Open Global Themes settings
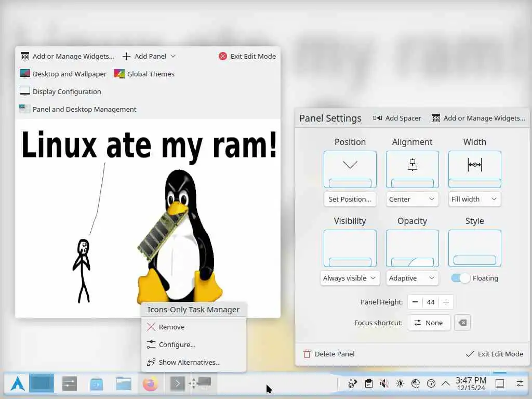Image resolution: width=532 pixels, height=399 pixels. (144, 74)
